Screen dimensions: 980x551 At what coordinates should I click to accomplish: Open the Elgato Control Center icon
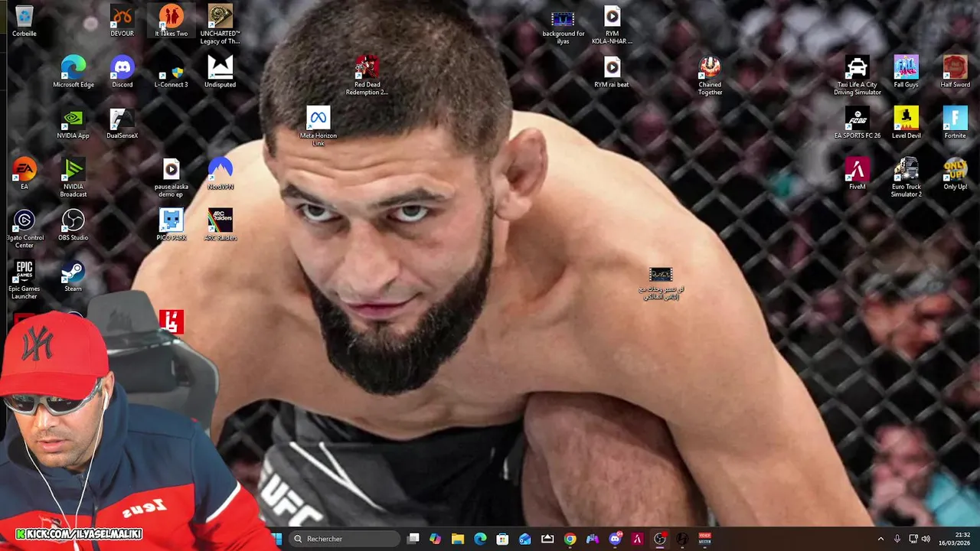pyautogui.click(x=24, y=229)
